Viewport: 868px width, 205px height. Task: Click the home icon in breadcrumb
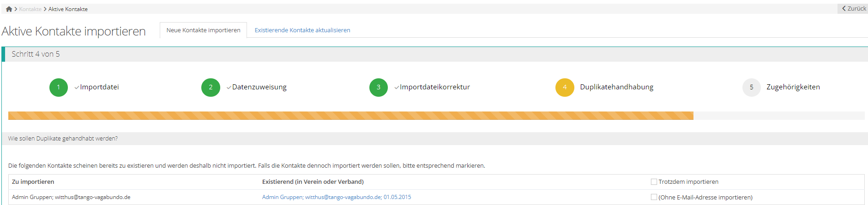9,9
